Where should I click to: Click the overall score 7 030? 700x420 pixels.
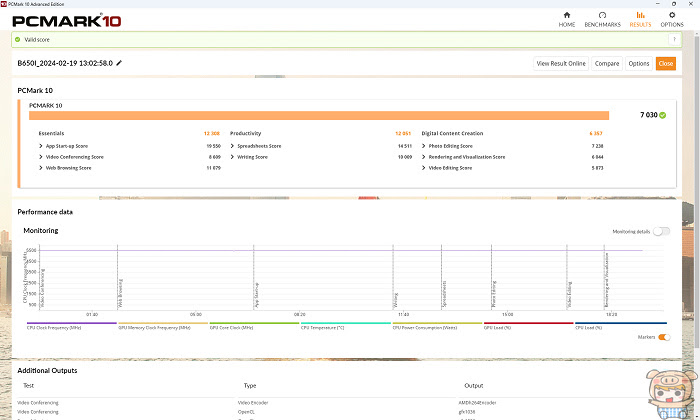(649, 115)
